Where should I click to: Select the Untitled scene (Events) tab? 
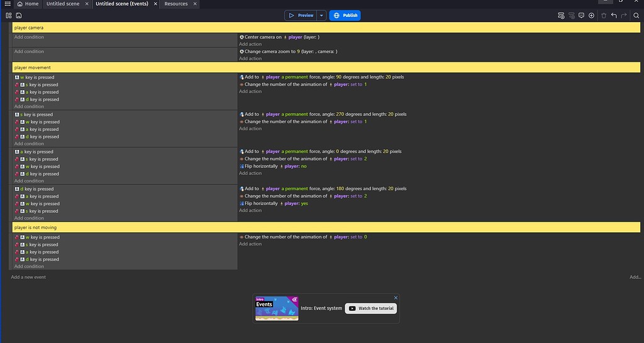[122, 4]
